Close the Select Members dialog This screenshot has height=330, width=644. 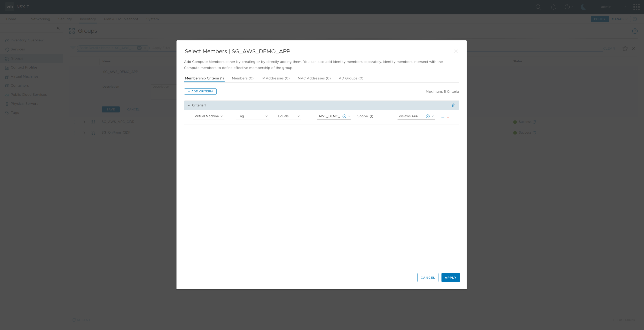456,52
